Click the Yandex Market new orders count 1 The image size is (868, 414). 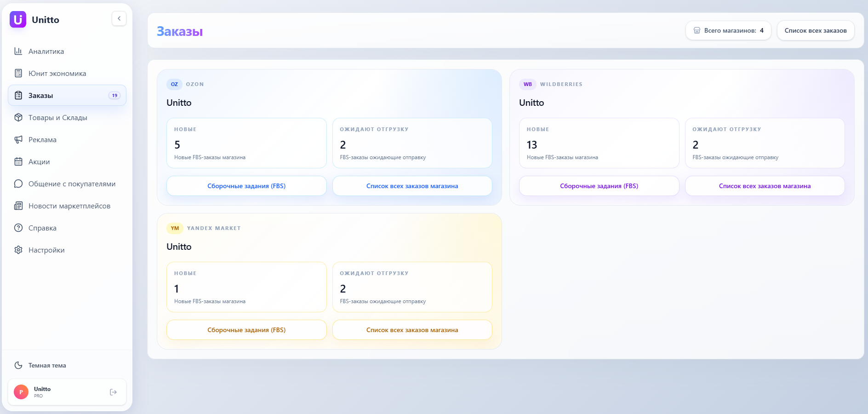177,289
